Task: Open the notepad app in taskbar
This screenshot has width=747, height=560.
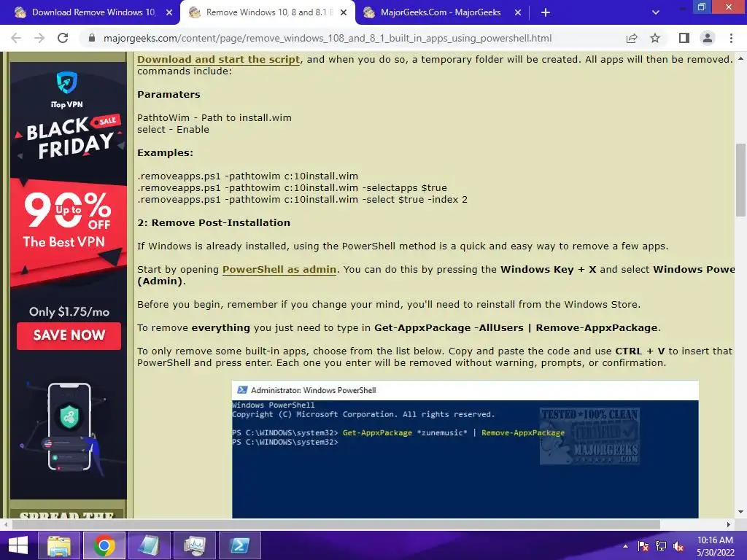Action: point(149,545)
